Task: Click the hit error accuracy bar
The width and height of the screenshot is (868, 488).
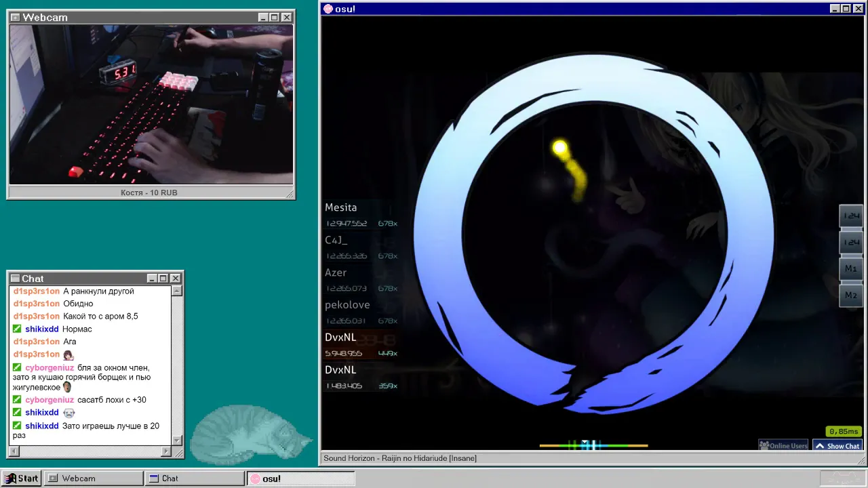Action: click(x=593, y=445)
